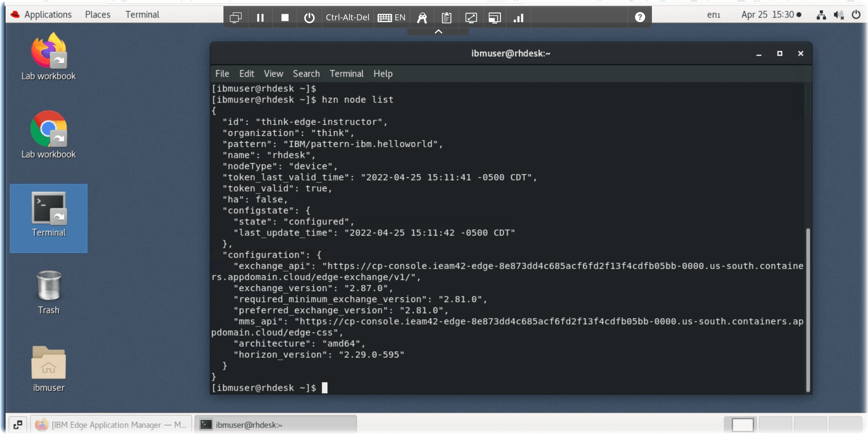Select the first workspace in workspace switcher

click(743, 425)
